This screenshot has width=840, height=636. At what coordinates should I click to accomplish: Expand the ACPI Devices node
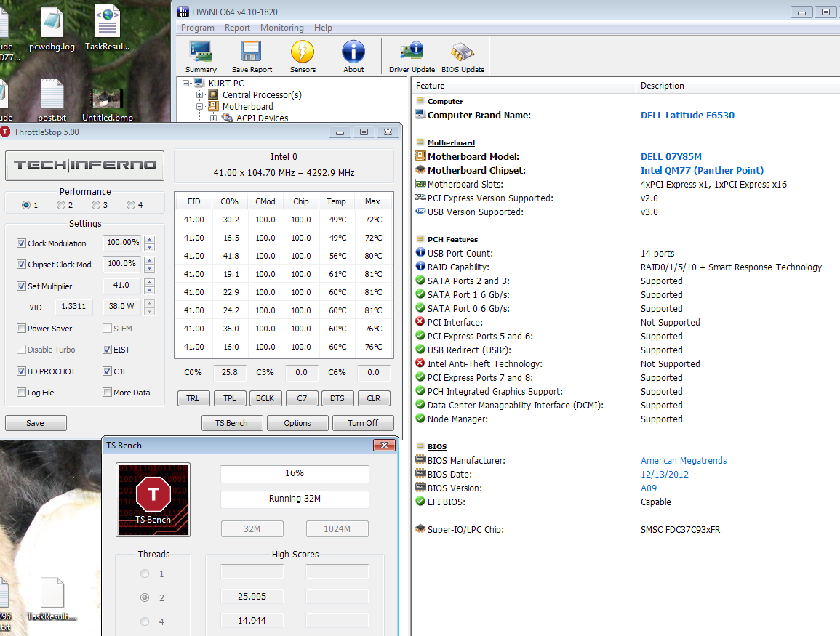coord(214,118)
